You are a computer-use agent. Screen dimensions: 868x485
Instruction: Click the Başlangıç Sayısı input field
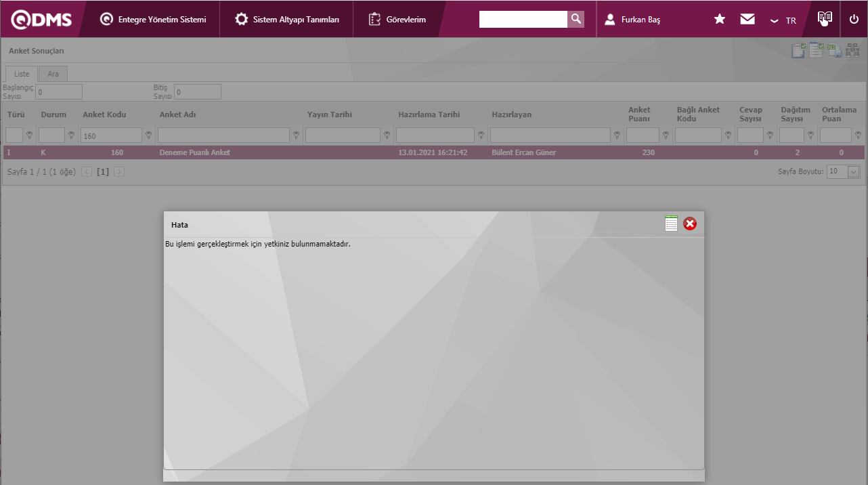point(59,91)
